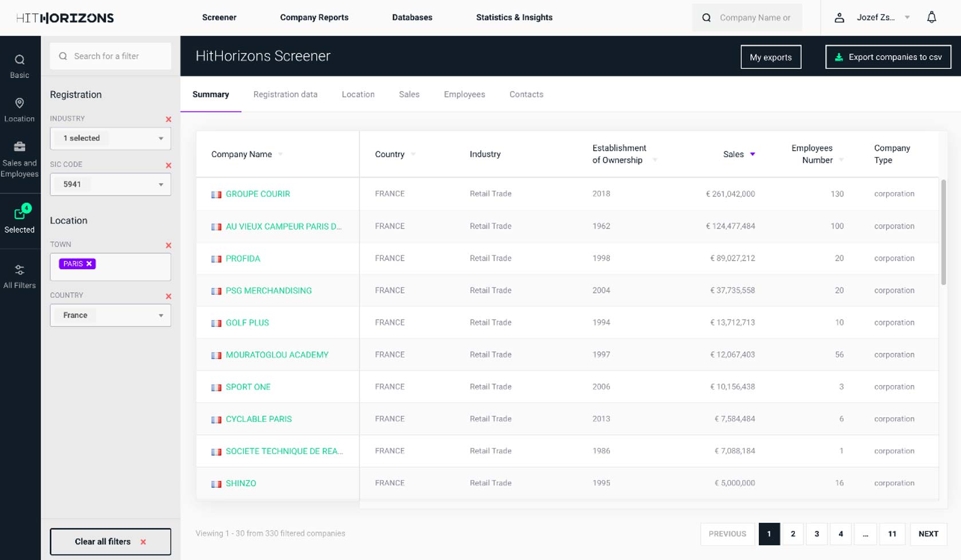This screenshot has width=961, height=560.
Task: Open the SPORT ONE company link
Action: [x=248, y=387]
